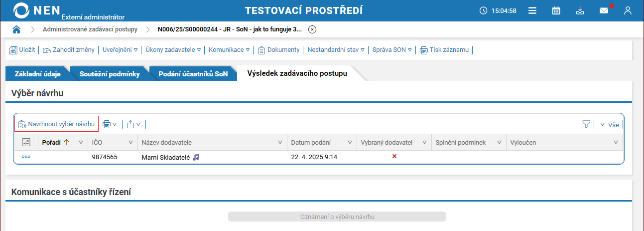
Task: Open filter arrow of IČO column
Action: pos(131,142)
